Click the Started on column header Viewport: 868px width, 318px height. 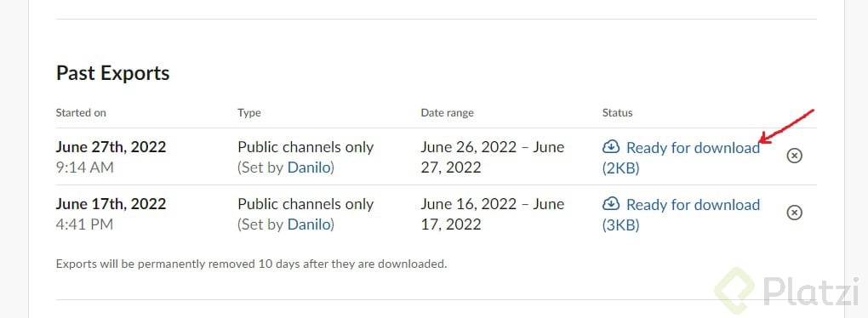pos(81,113)
